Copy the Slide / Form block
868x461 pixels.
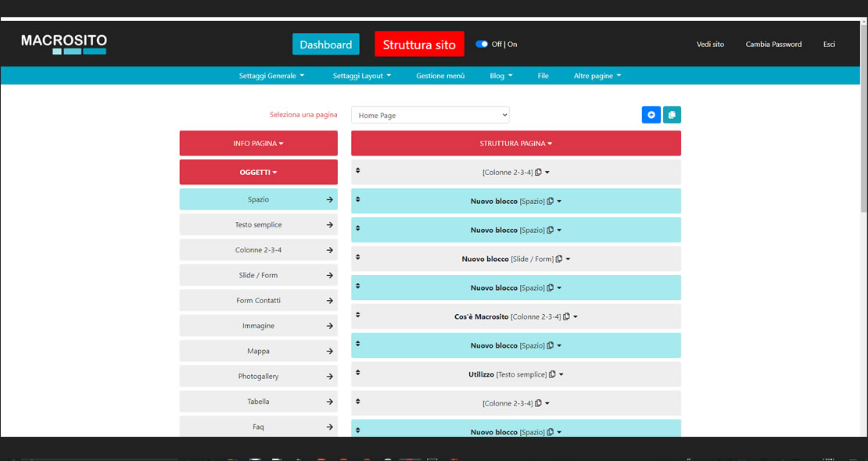tap(559, 259)
